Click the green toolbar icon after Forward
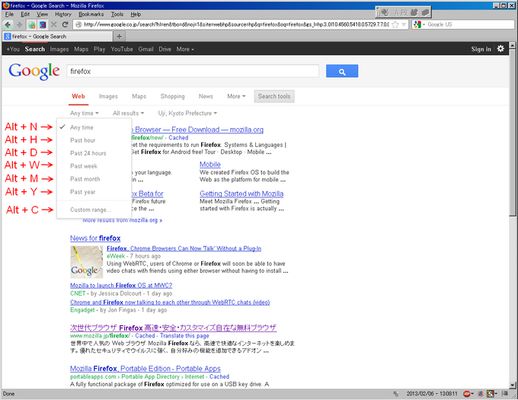The width and height of the screenshot is (518, 400). [x=32, y=25]
